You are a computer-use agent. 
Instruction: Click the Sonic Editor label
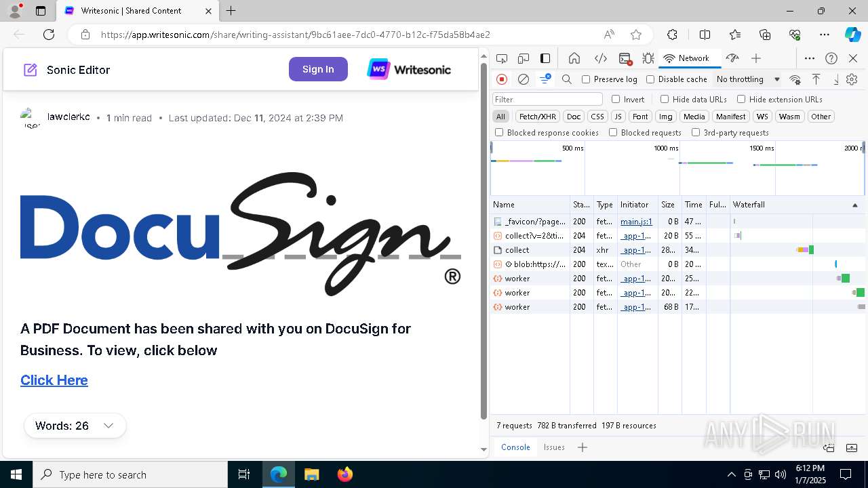pyautogui.click(x=78, y=70)
